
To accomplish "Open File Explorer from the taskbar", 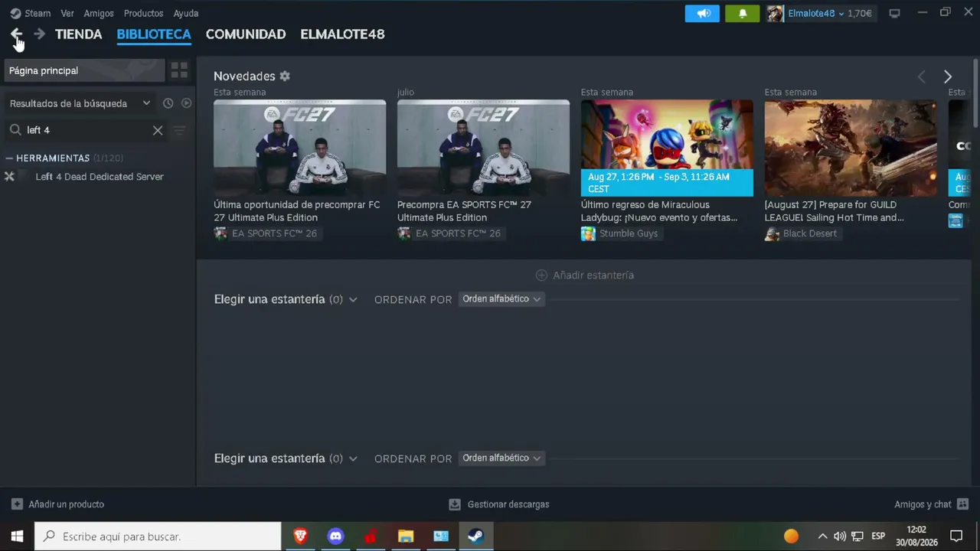I will [406, 536].
